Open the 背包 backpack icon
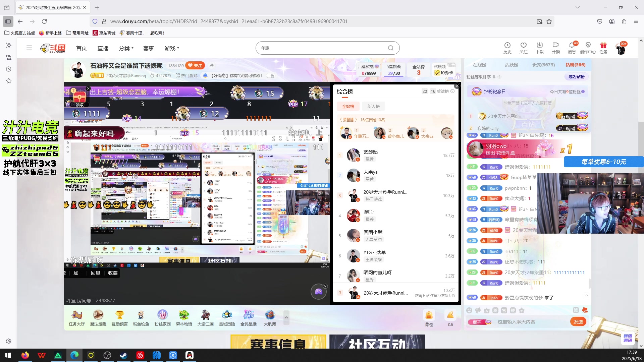Image resolution: width=644 pixels, height=362 pixels. [x=429, y=318]
